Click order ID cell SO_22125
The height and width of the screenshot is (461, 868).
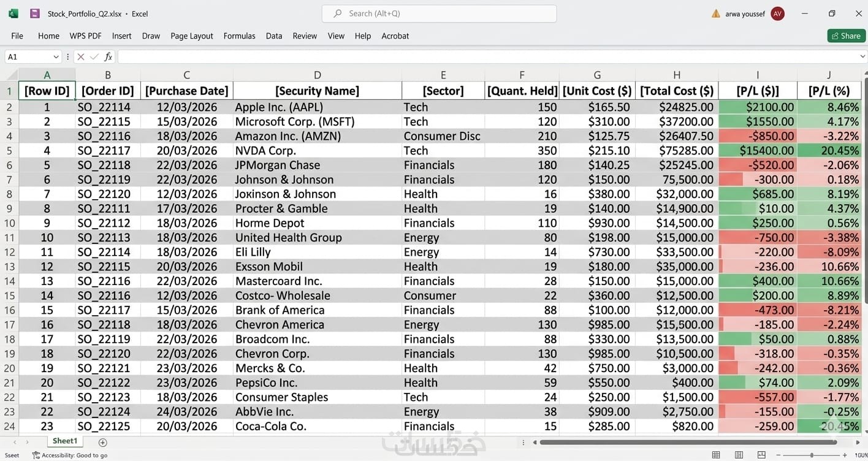click(x=108, y=426)
